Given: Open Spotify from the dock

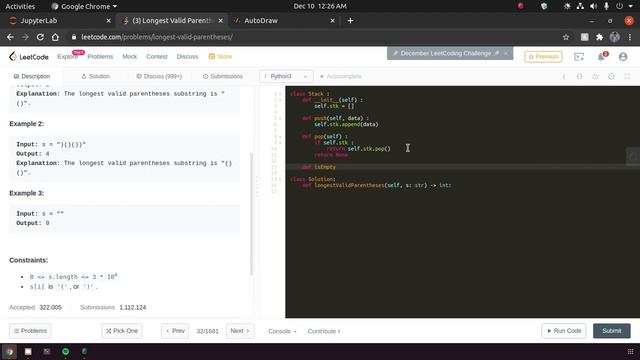Looking at the screenshot, I should click(x=65, y=351).
